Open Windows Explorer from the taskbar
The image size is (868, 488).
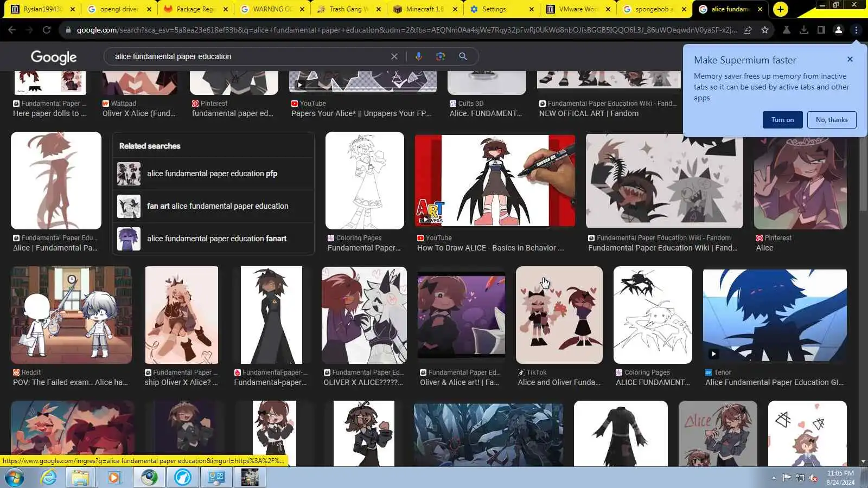[x=80, y=477]
